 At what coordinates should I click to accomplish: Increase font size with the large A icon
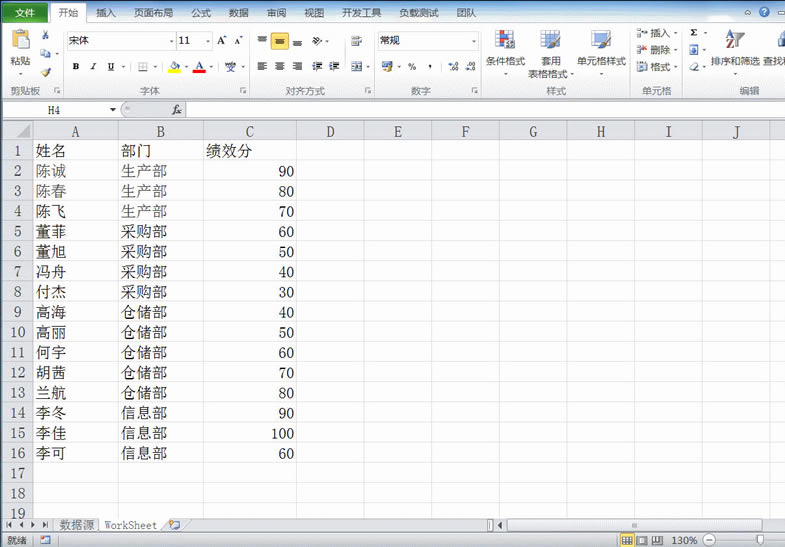(221, 41)
